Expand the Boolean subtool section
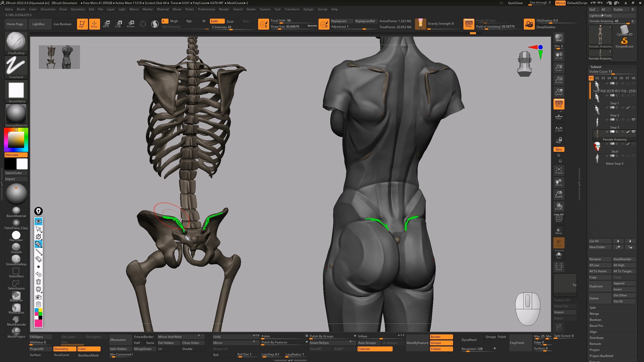This screenshot has width=644, height=362. click(595, 320)
